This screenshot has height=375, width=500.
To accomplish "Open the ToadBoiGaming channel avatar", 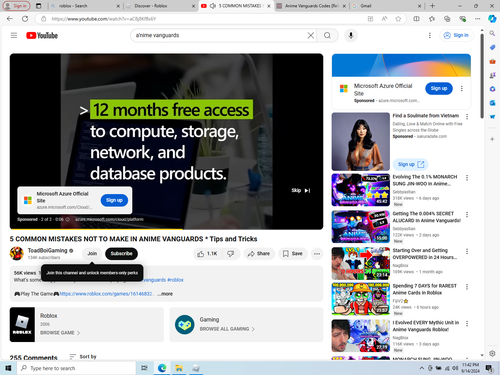I will pyautogui.click(x=17, y=253).
